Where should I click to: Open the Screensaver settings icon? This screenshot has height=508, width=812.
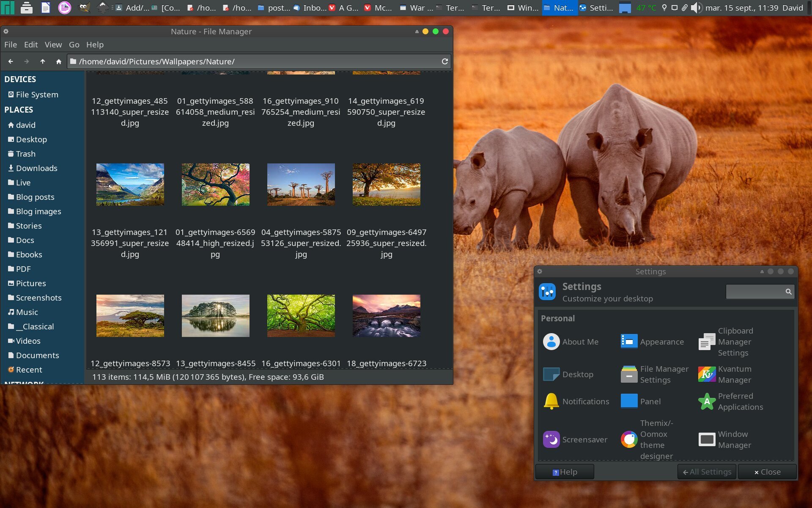551,439
